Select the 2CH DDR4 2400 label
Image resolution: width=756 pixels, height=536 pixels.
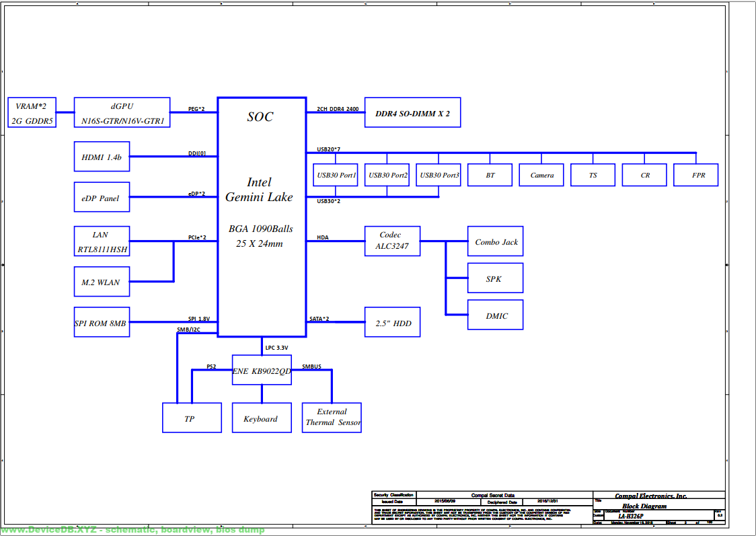pyautogui.click(x=338, y=109)
